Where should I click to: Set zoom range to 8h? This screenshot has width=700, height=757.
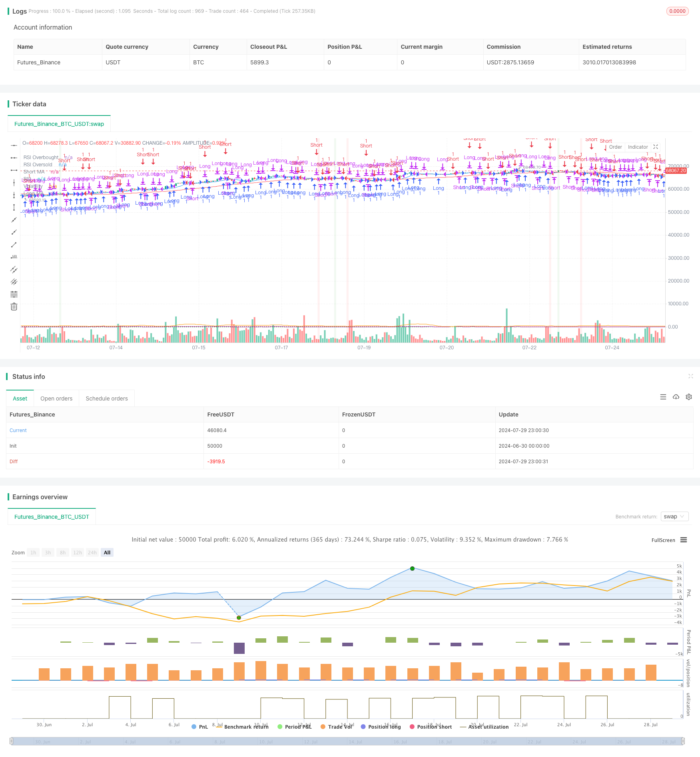coord(63,552)
